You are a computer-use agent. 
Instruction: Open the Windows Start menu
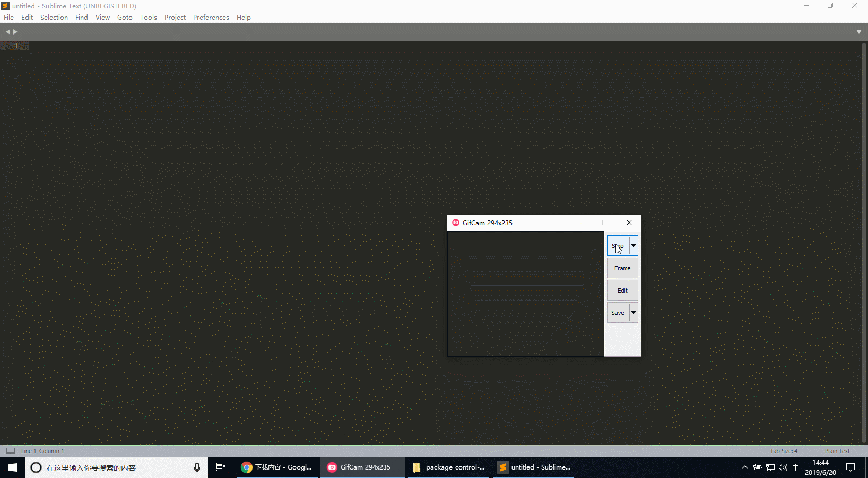click(x=13, y=467)
